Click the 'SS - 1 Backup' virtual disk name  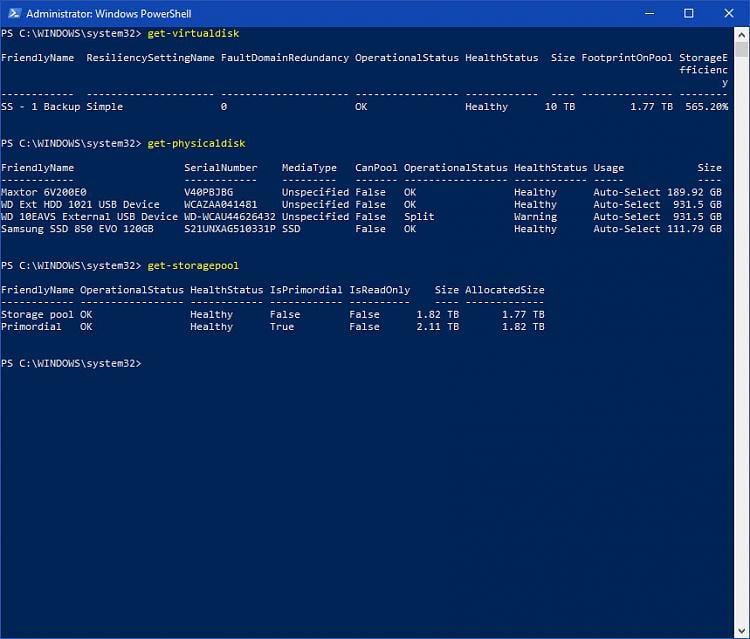(x=41, y=106)
